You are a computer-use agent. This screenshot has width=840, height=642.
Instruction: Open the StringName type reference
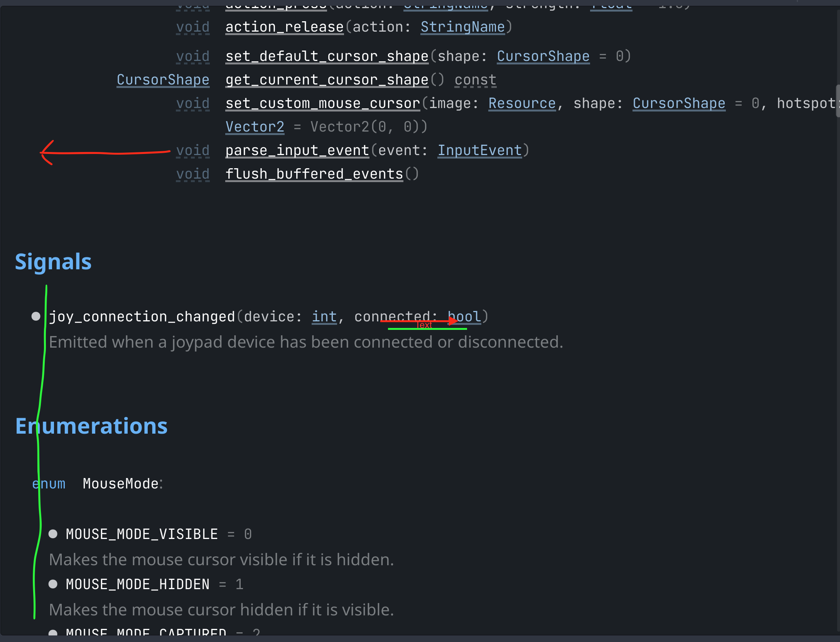click(x=462, y=27)
